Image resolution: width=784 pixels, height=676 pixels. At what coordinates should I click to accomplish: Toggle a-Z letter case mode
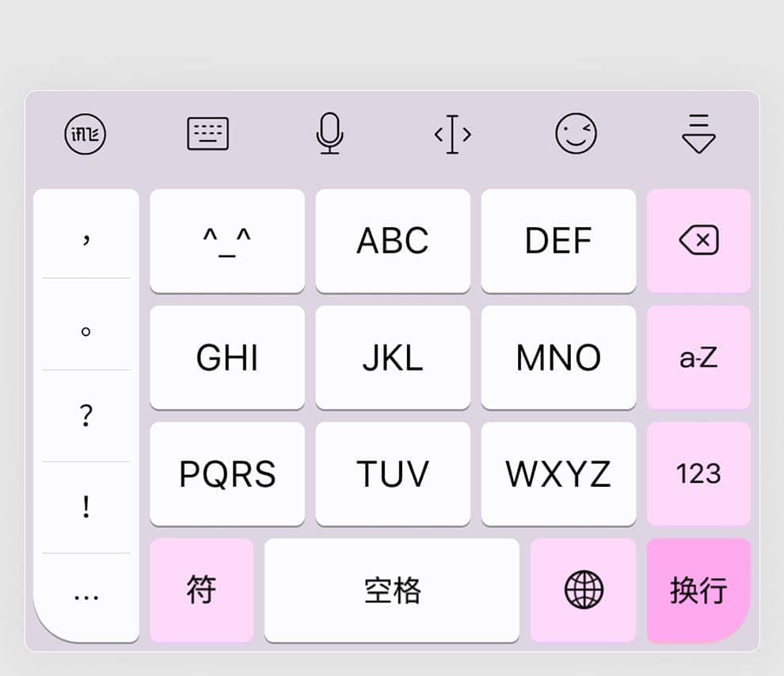pyautogui.click(x=699, y=357)
